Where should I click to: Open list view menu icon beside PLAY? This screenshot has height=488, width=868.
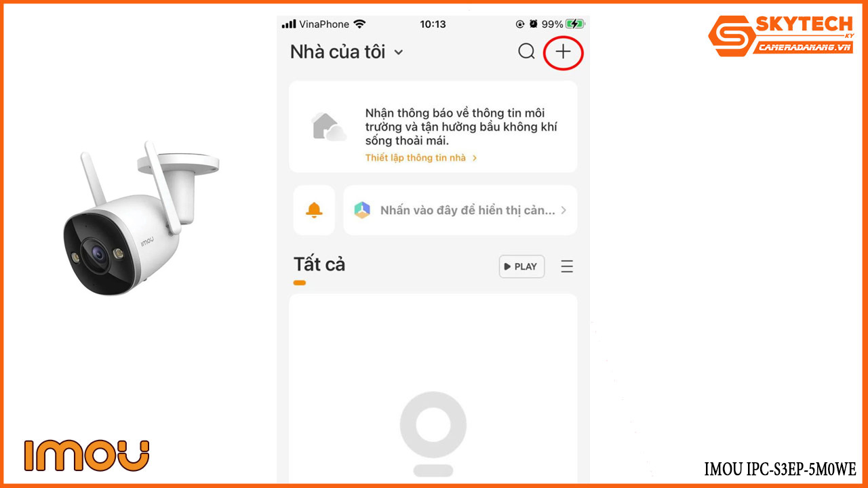[x=567, y=266]
